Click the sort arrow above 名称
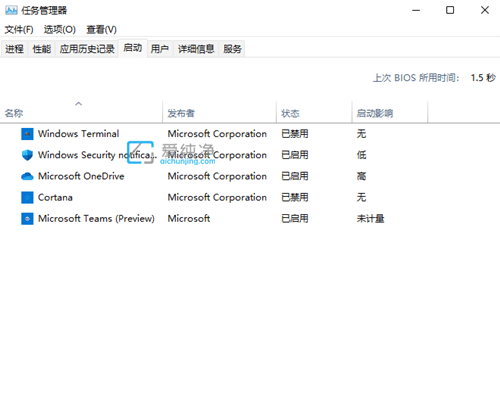This screenshot has width=500, height=398. [79, 104]
